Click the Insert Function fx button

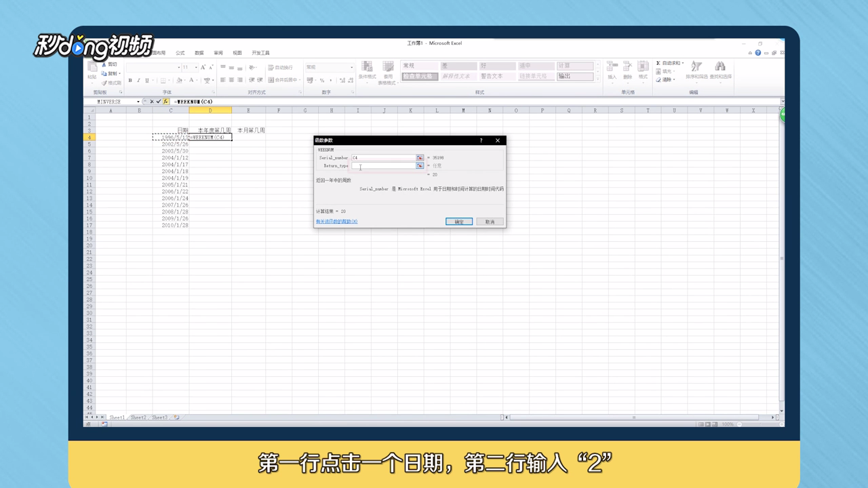(x=165, y=102)
